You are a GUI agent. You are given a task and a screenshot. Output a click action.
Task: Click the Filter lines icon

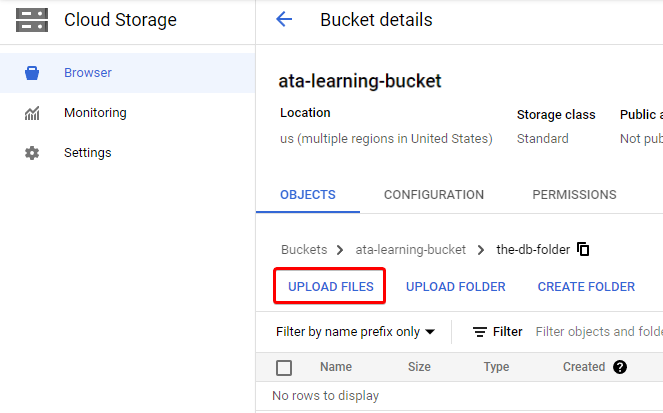(x=479, y=332)
